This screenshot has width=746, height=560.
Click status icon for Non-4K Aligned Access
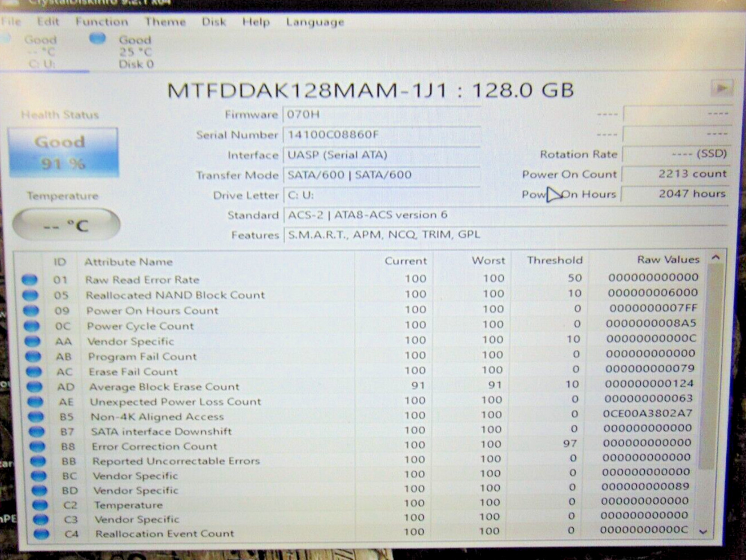coord(36,417)
